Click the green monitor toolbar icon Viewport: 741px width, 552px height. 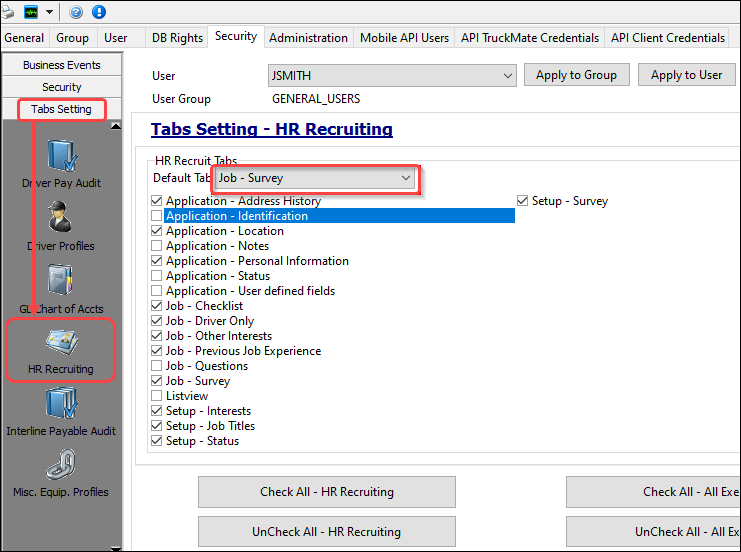(x=31, y=12)
